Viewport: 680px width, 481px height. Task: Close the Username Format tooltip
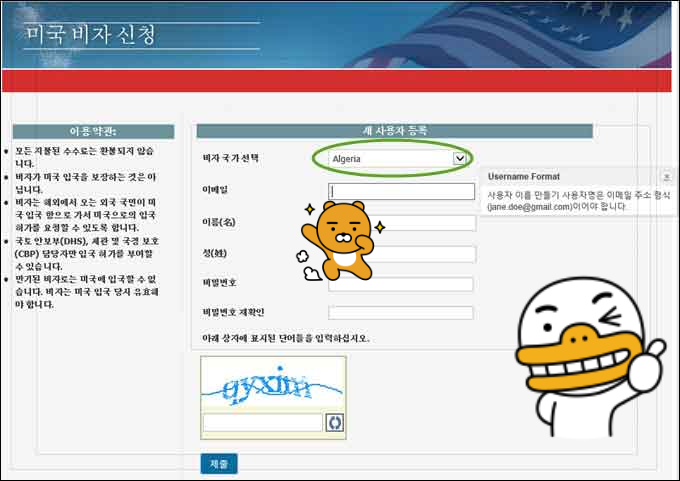tap(667, 177)
